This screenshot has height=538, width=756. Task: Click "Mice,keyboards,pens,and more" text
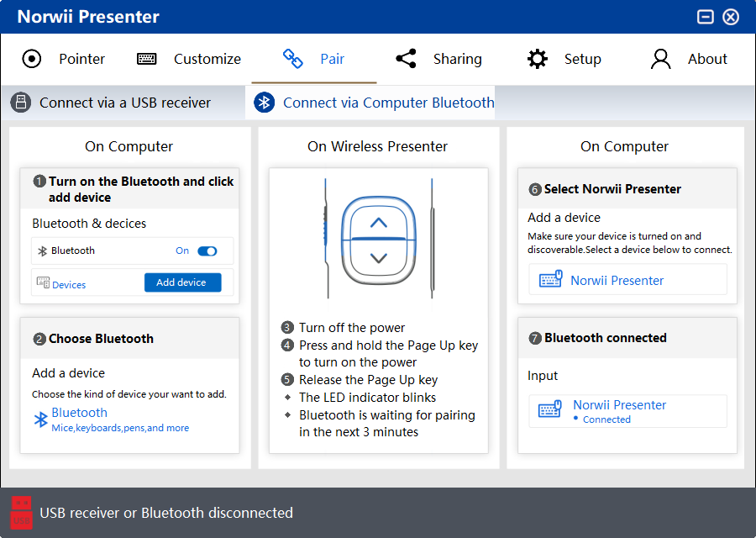120,428
